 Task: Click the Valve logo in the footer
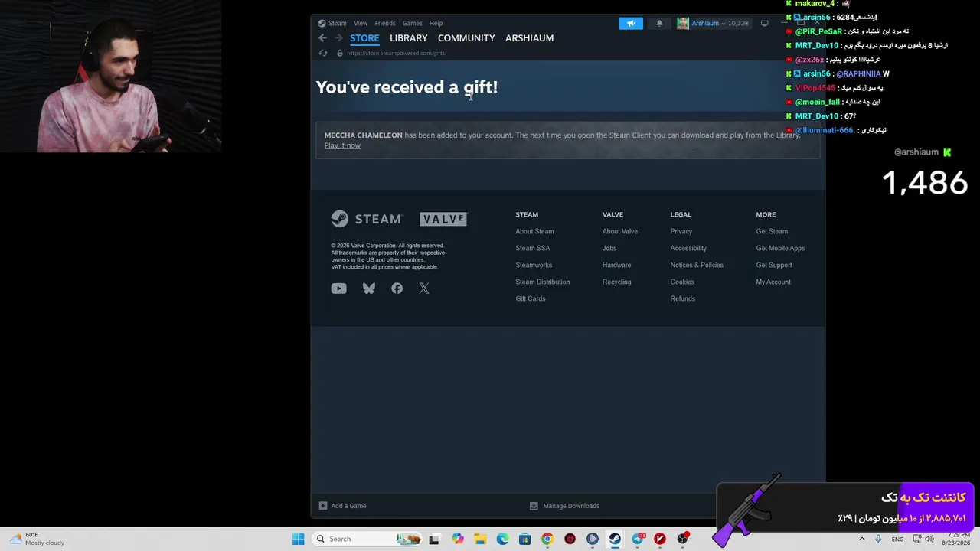pos(443,219)
